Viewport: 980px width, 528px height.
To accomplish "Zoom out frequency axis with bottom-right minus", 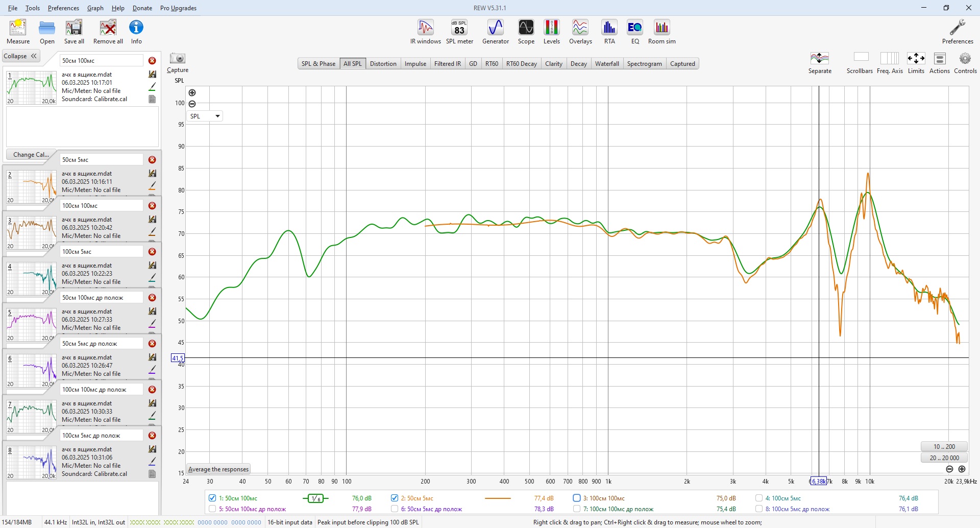I will point(949,469).
